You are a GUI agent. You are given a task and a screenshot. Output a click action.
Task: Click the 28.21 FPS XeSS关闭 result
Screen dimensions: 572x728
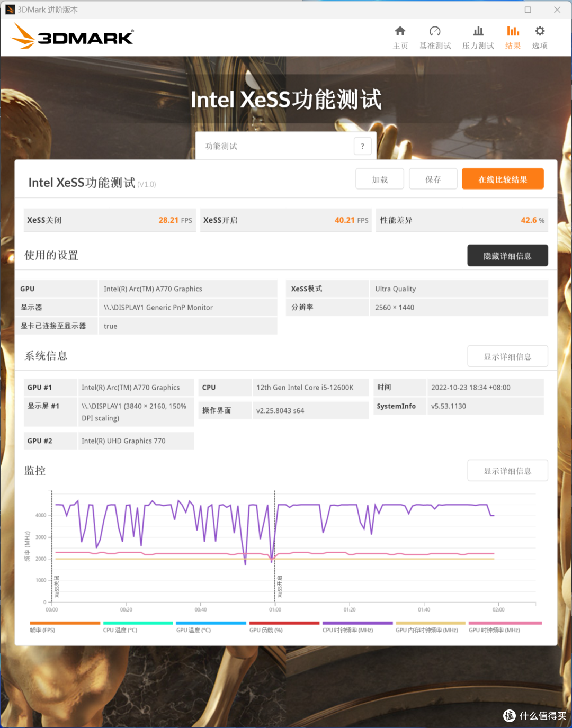[175, 220]
